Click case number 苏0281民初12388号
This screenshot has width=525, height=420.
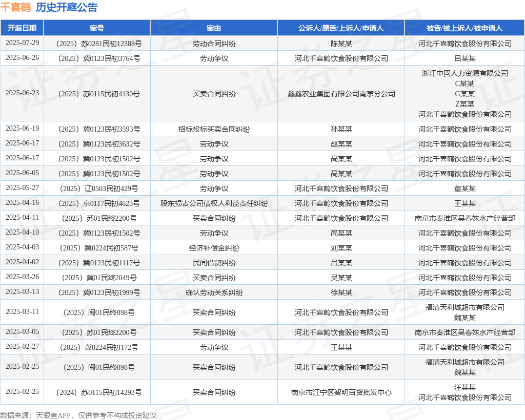(x=99, y=44)
